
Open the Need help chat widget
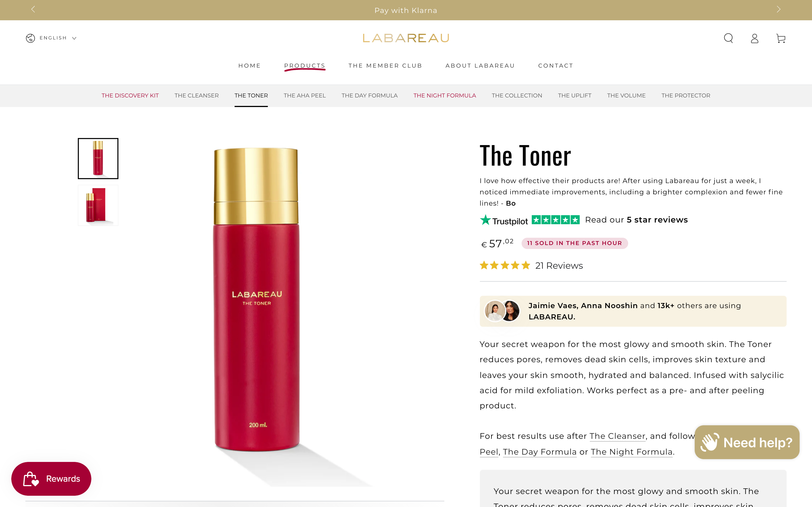click(x=747, y=442)
